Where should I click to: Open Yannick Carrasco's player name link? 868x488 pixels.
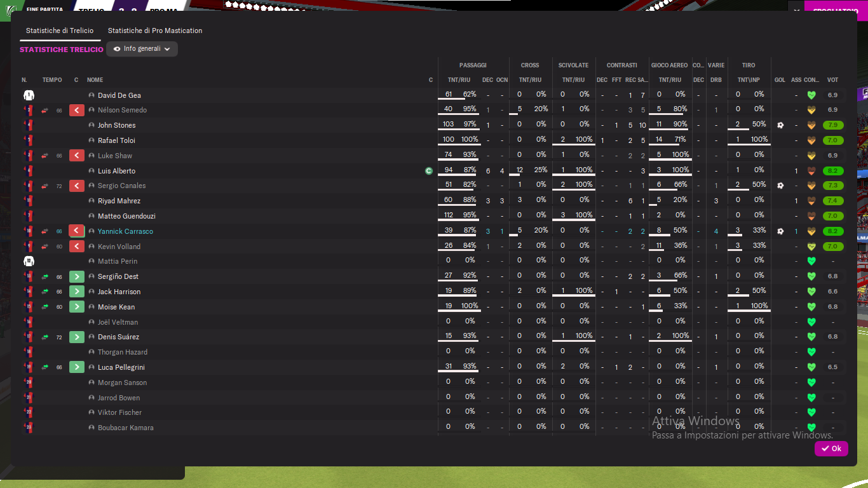coord(125,231)
